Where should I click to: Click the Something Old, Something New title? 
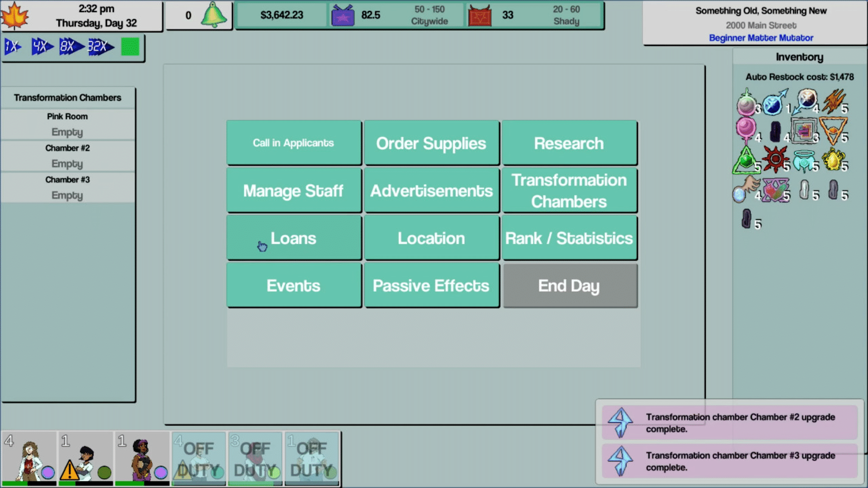tap(761, 10)
